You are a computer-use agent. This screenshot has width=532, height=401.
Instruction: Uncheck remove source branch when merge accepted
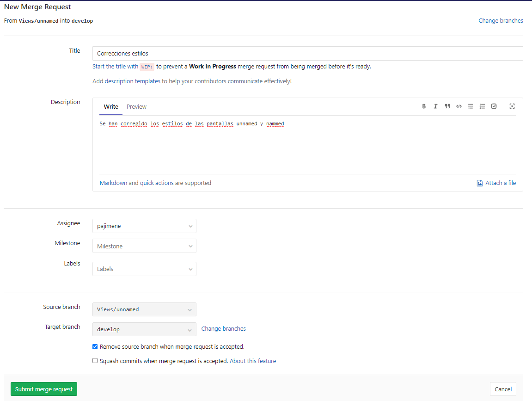(x=95, y=346)
